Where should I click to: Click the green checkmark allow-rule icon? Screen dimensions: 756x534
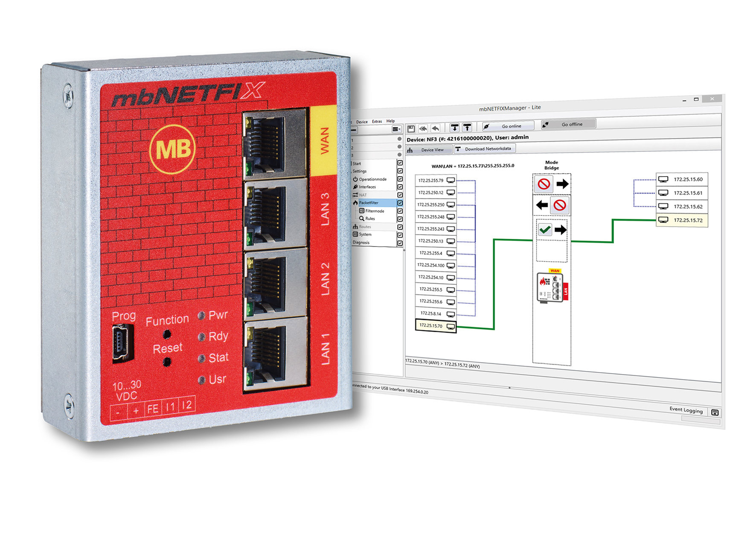tap(545, 229)
